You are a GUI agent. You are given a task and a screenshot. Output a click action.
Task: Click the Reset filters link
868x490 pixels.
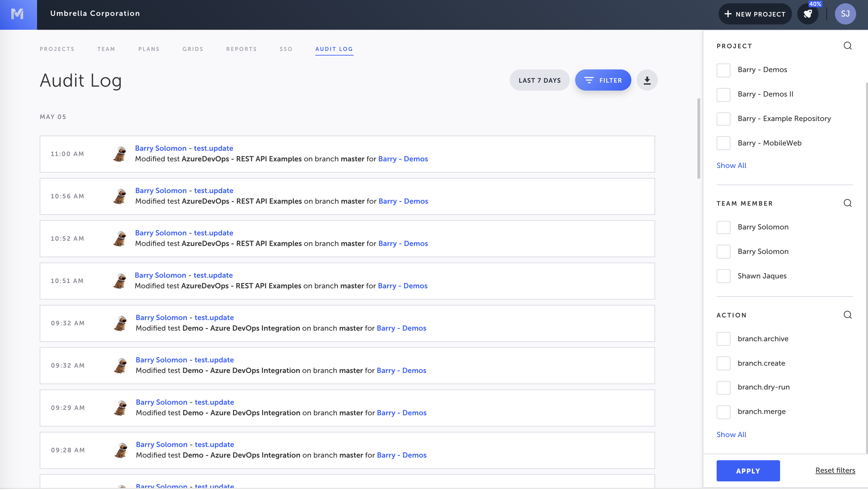pos(835,470)
